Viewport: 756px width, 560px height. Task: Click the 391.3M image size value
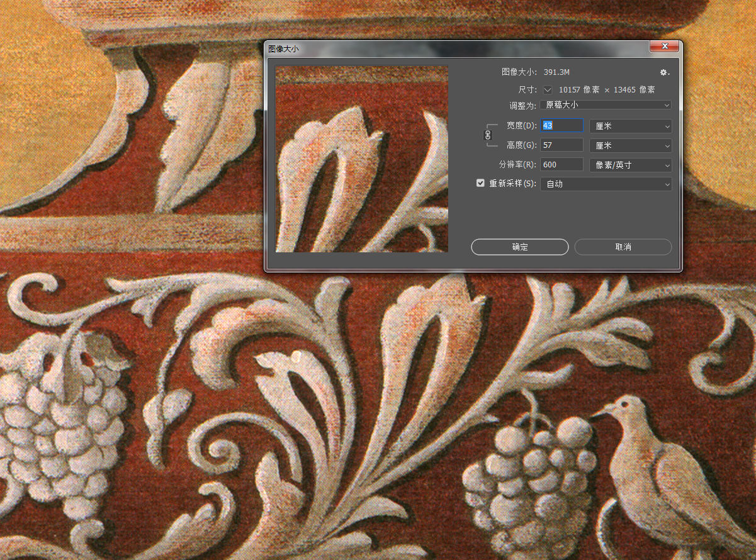pyautogui.click(x=557, y=72)
